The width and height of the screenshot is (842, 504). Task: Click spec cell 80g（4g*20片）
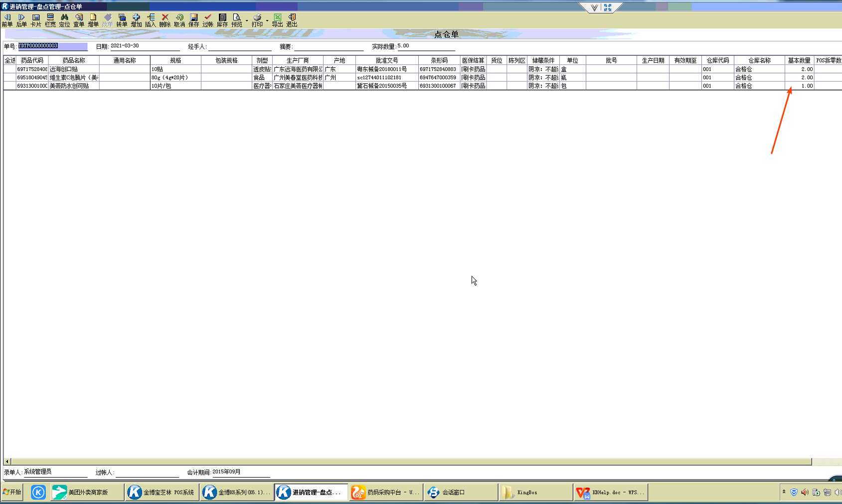point(175,78)
